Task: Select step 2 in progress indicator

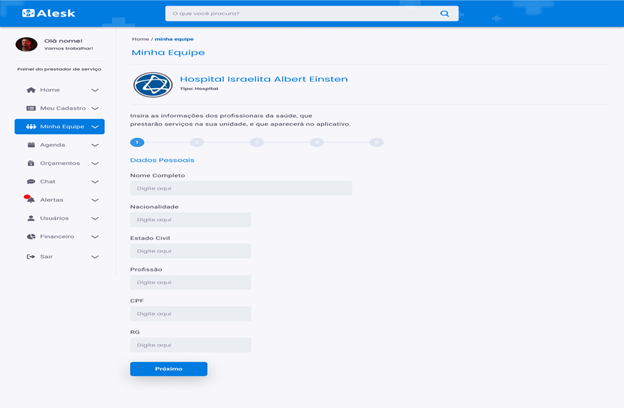Action: [x=197, y=142]
